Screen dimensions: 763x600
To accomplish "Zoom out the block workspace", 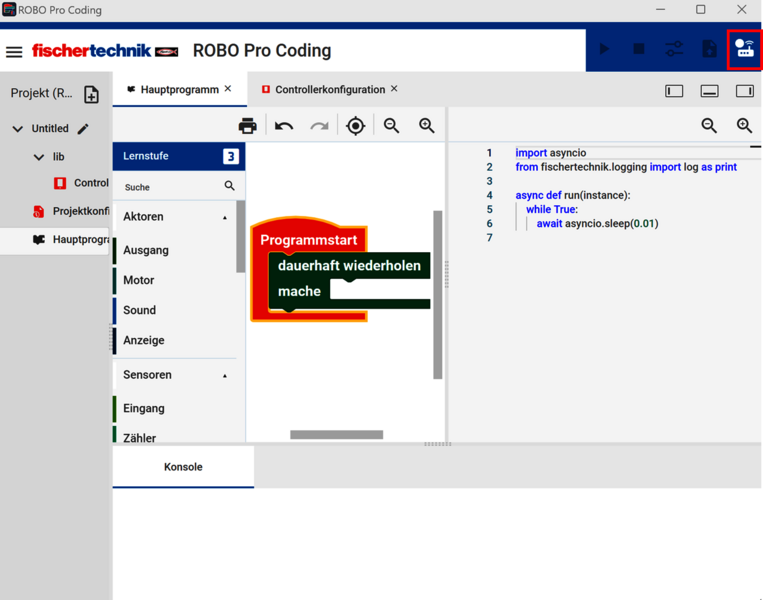I will pyautogui.click(x=391, y=126).
